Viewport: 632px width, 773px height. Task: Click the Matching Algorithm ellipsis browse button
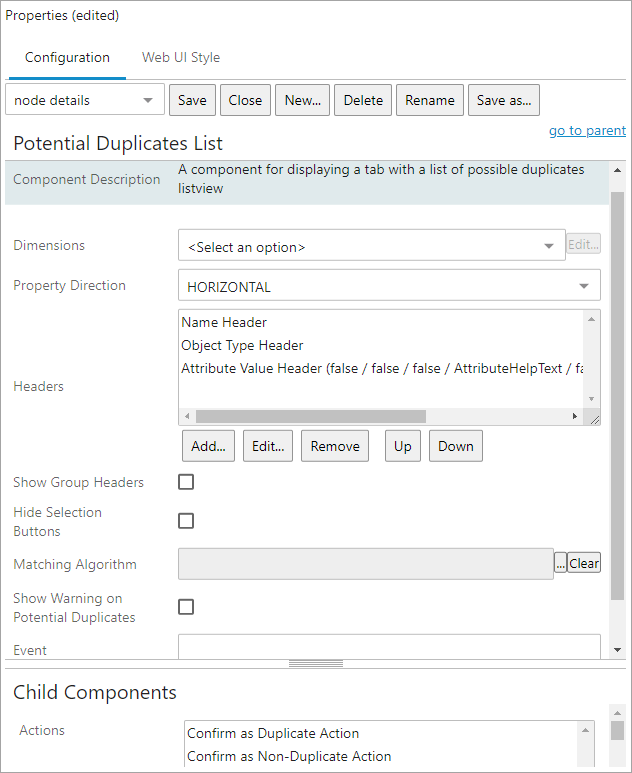pyautogui.click(x=561, y=564)
